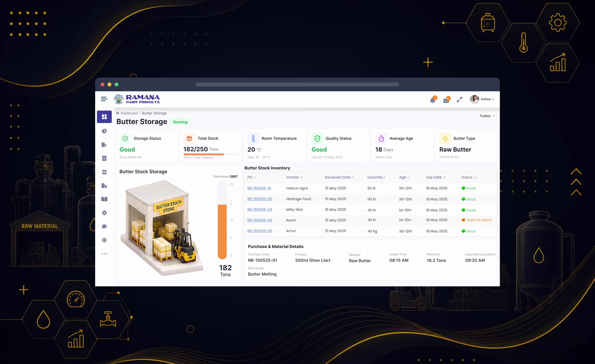Open the chat bubble sidebar icon

pos(104,227)
